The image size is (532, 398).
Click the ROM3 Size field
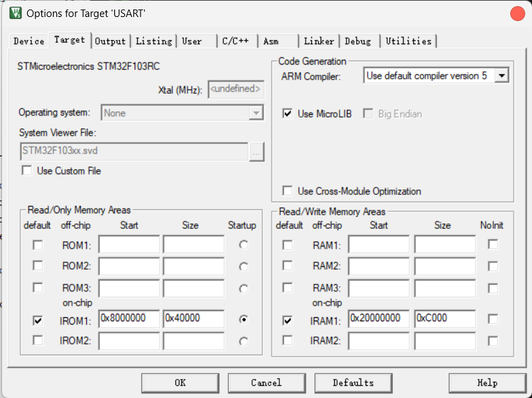tap(194, 288)
